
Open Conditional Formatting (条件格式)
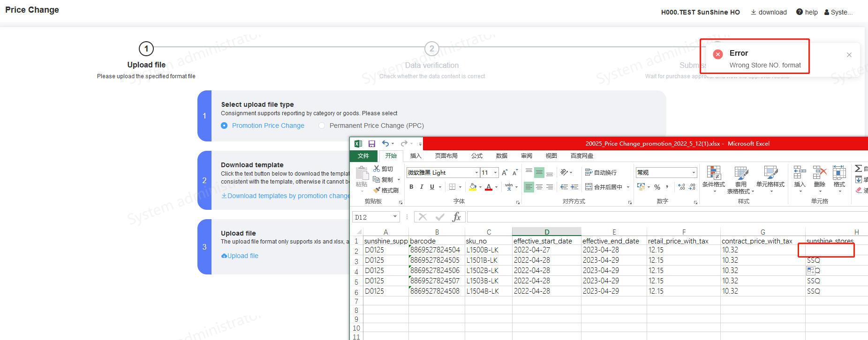coord(714,178)
